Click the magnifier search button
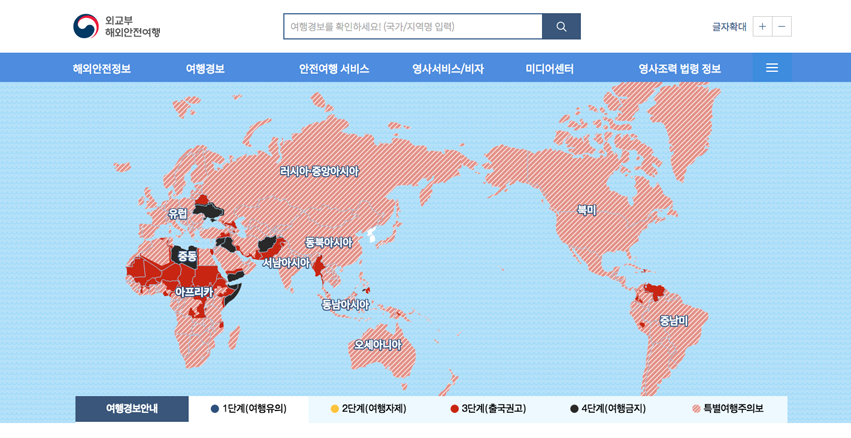Screen dimensions: 851x438 click(561, 27)
